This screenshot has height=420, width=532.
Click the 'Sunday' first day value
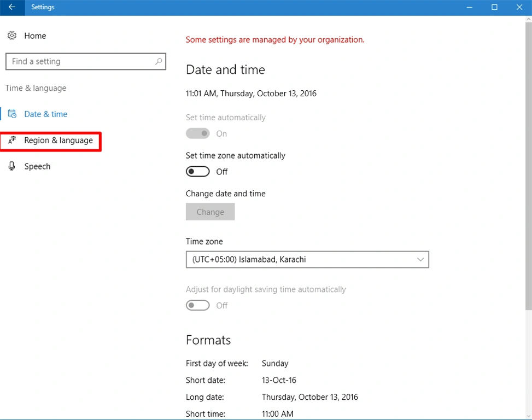pyautogui.click(x=275, y=363)
